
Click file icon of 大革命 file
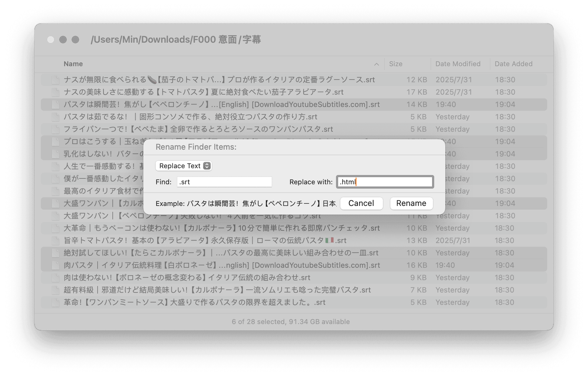56,228
